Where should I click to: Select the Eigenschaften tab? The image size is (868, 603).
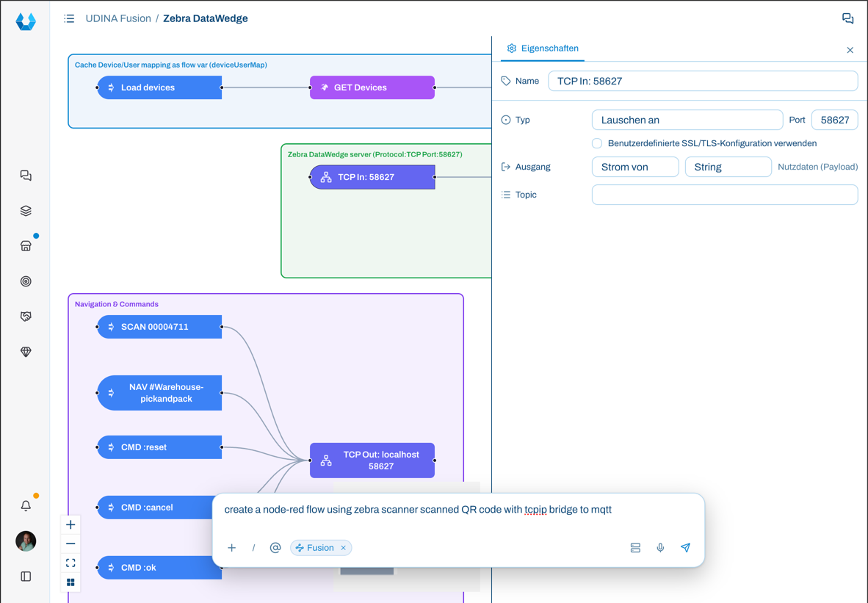point(543,48)
